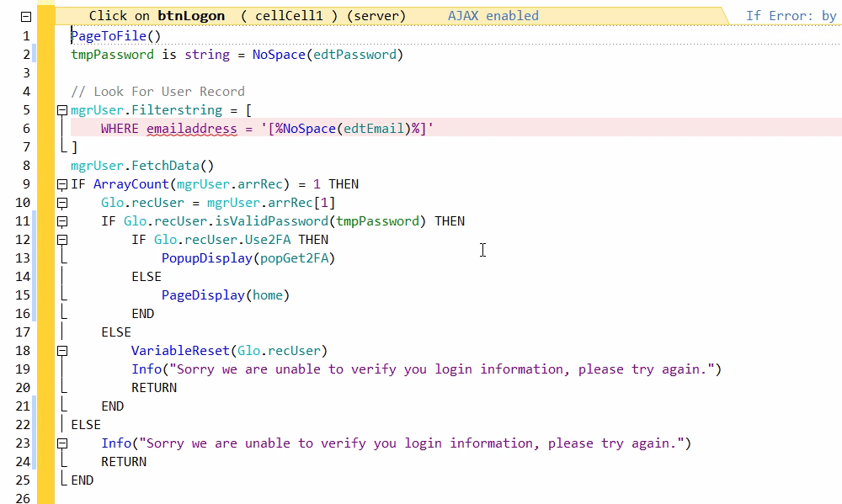Collapse the Filterstring block on line 5

(61, 110)
